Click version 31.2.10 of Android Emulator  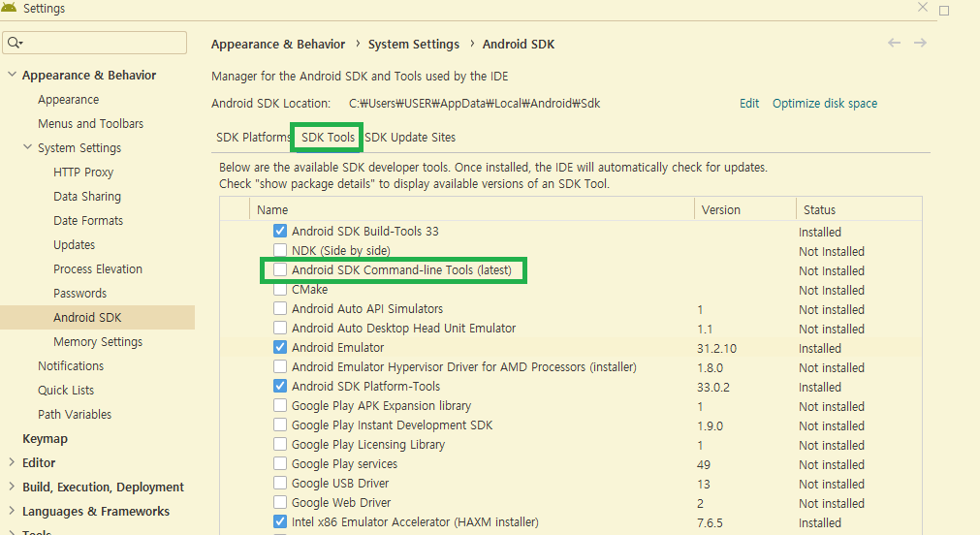[x=717, y=348]
